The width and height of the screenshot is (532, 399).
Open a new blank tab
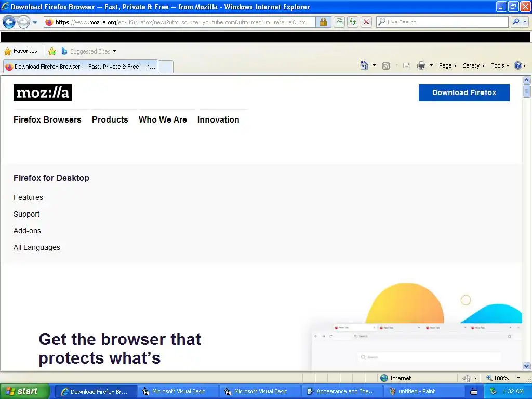[166, 66]
